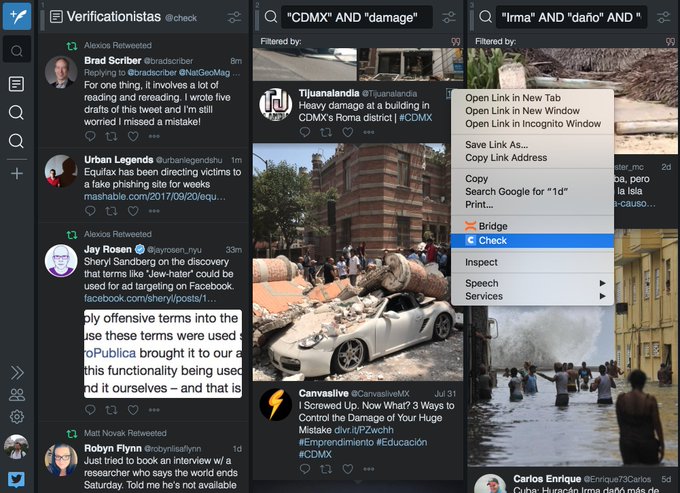Retweet the Tijuanalandia tweet
Screen dimensions: 680x493
point(326,132)
